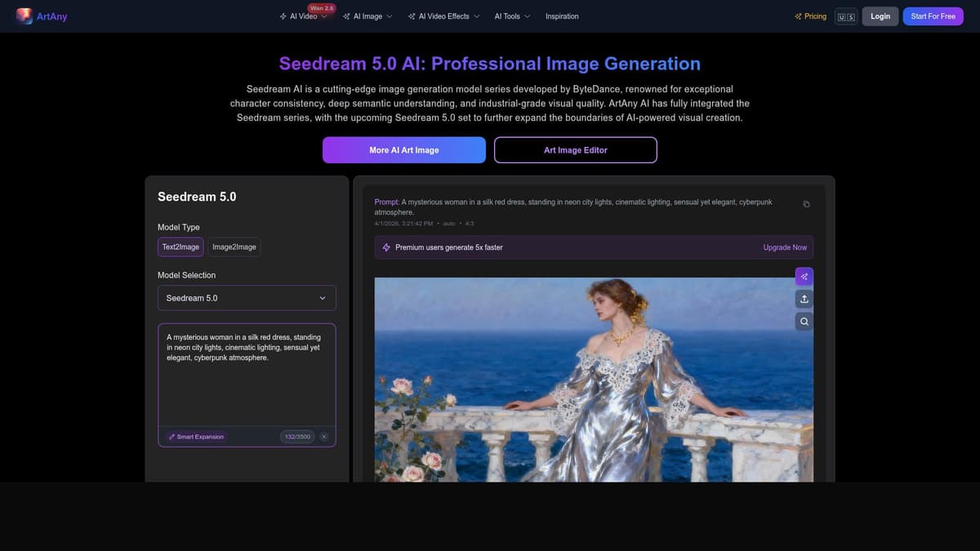Click the sparkle regenerate icon on the image
Screen dimensions: 980x551
tap(804, 276)
